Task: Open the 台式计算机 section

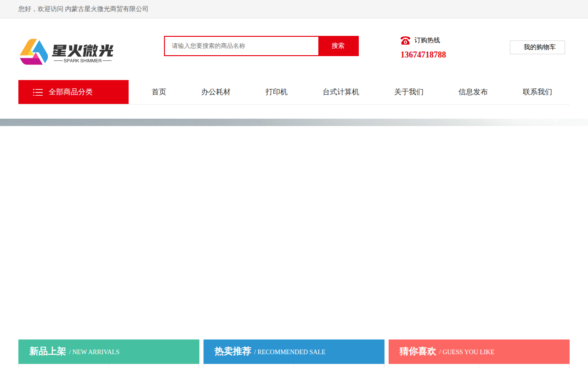Action: coord(341,92)
